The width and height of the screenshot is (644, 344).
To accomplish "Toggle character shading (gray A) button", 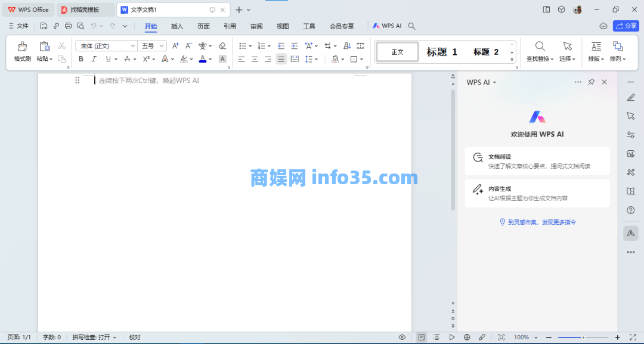I will click(x=222, y=59).
